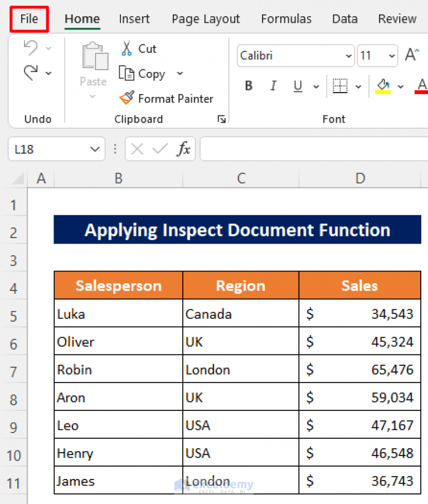Select the Cut icon
428x504 pixels.
click(127, 49)
